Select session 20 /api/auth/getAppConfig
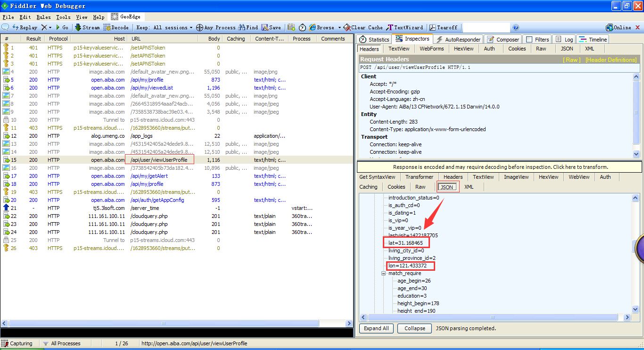644x350 pixels. 176,200
